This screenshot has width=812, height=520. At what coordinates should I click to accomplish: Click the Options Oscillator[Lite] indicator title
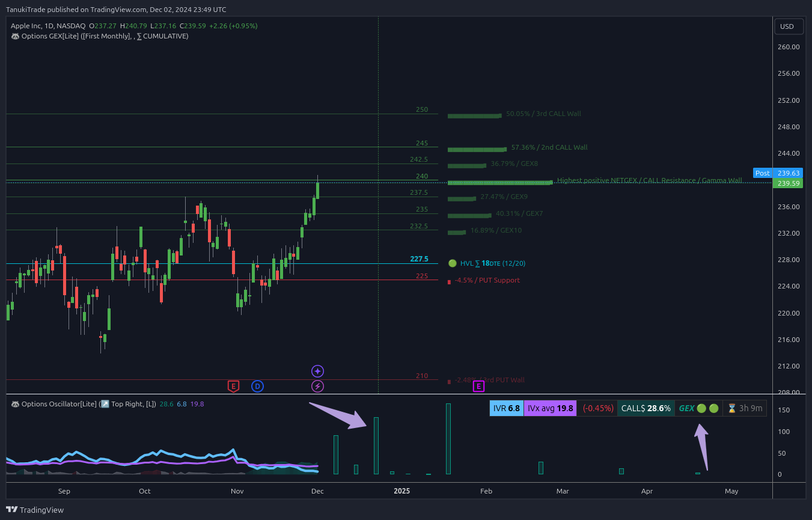tap(84, 404)
